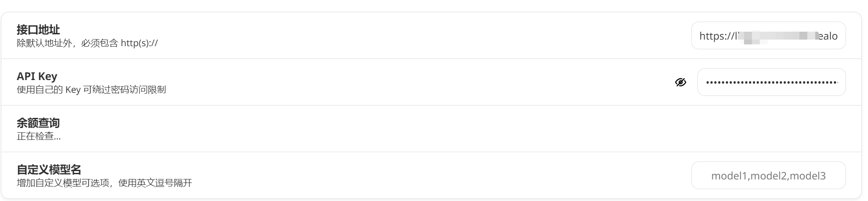Screen dimensions: 868x201
Task: Click the 接口地址 URL input field
Action: 768,36
